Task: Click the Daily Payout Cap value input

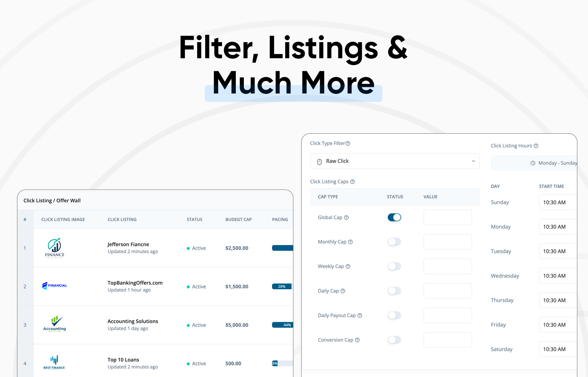Action: pos(448,315)
